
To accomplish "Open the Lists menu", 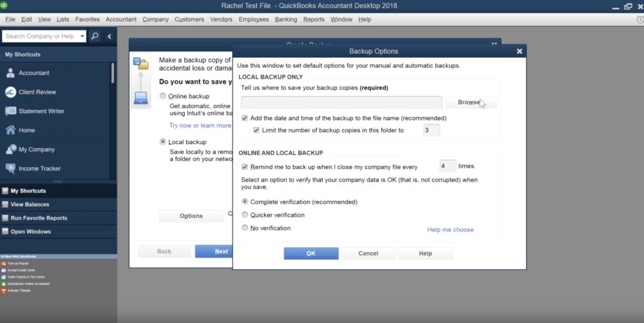I will point(63,19).
